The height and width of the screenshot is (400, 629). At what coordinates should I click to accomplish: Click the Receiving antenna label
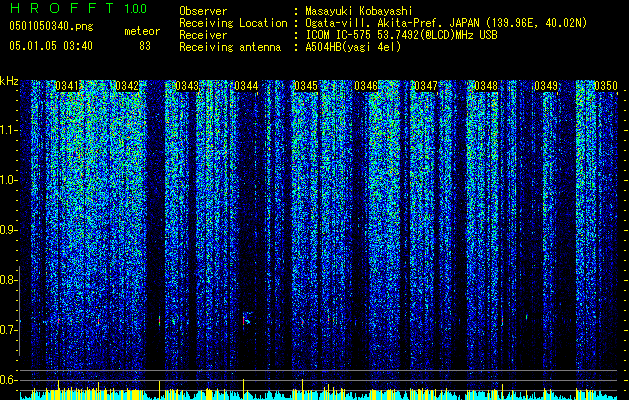[230, 47]
